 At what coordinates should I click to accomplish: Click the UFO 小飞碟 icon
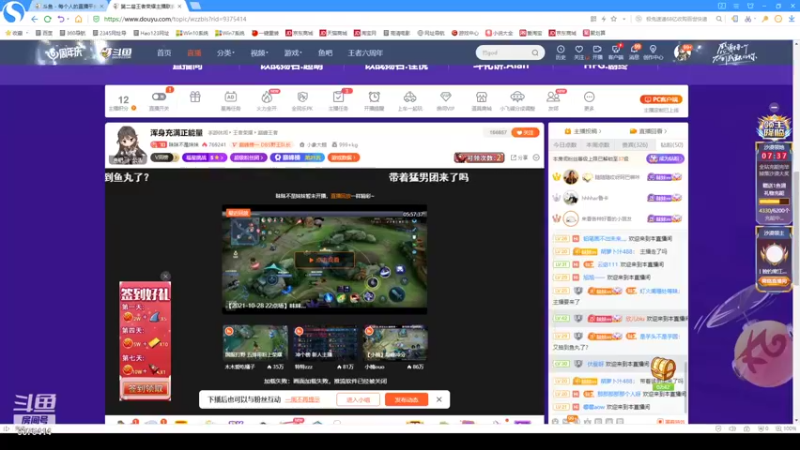point(517,97)
